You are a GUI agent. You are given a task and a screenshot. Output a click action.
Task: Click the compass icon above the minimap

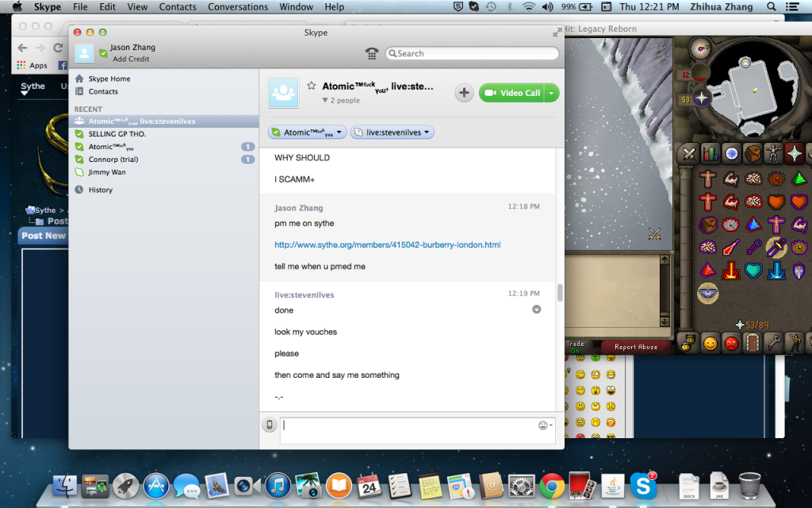(x=701, y=48)
